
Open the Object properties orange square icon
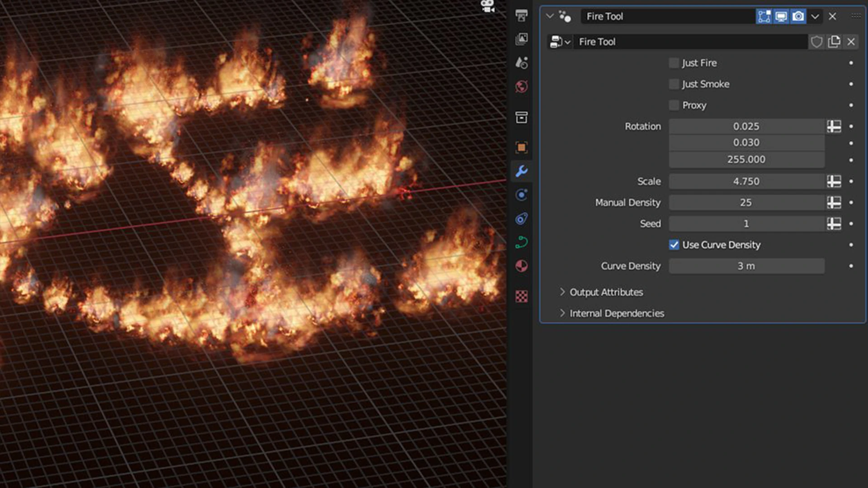click(521, 147)
